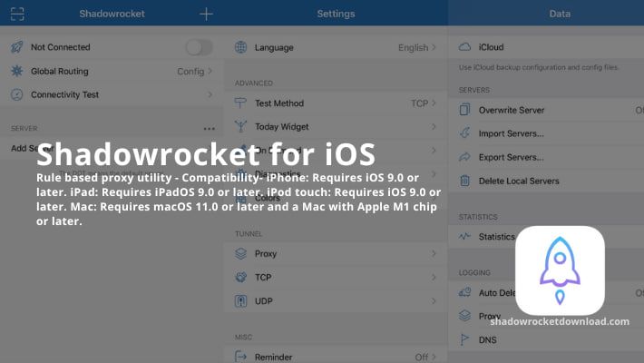Click the Today Widget icon

tap(240, 126)
